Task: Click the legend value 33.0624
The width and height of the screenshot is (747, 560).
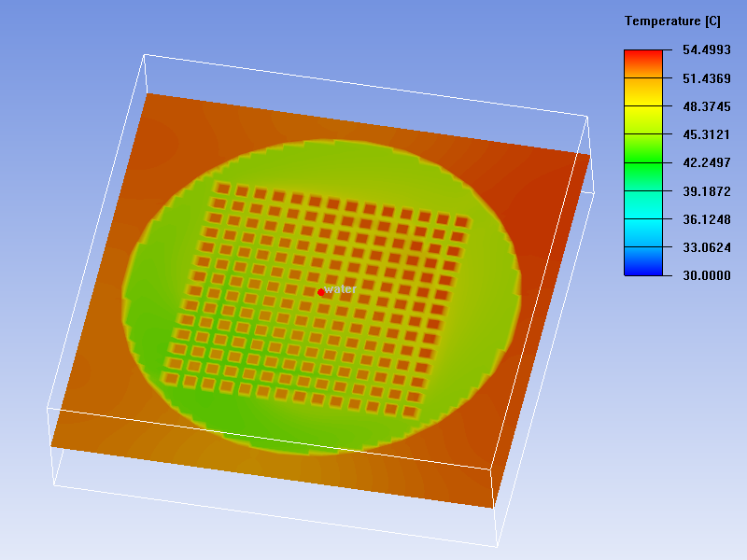Action: click(x=707, y=247)
